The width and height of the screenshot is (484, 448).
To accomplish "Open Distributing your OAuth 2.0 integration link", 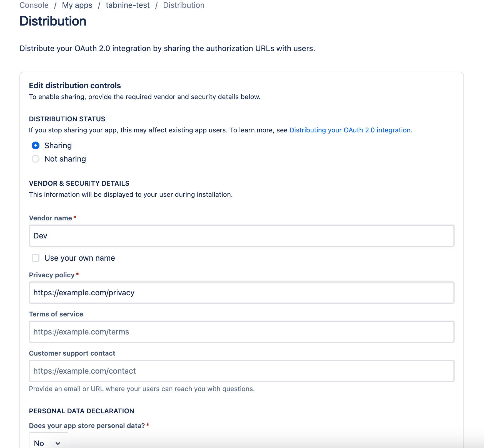I will click(351, 130).
